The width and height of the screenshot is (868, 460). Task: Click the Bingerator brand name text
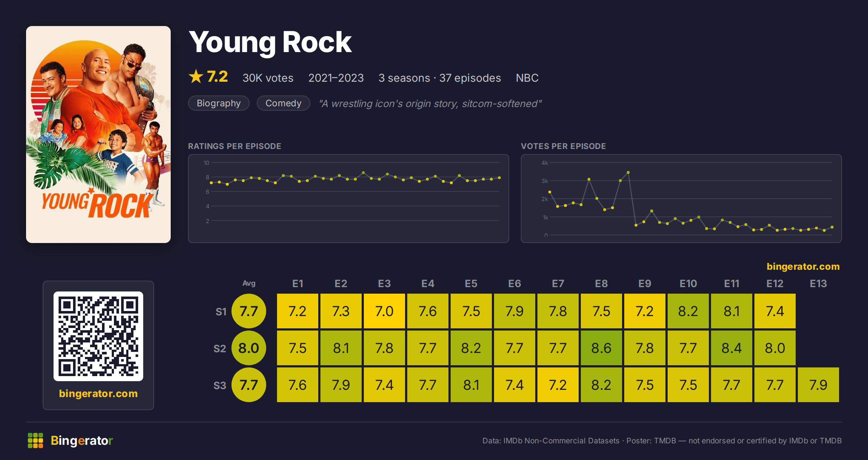[82, 440]
